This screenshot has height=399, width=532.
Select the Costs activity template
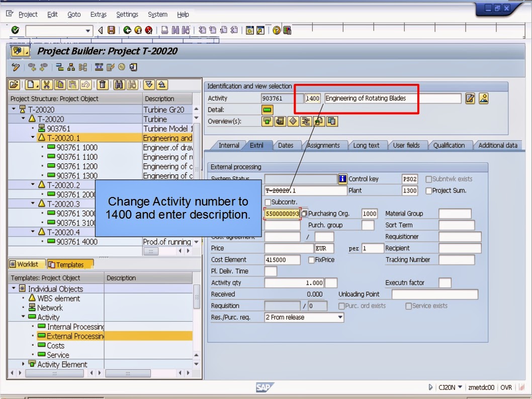click(x=56, y=345)
